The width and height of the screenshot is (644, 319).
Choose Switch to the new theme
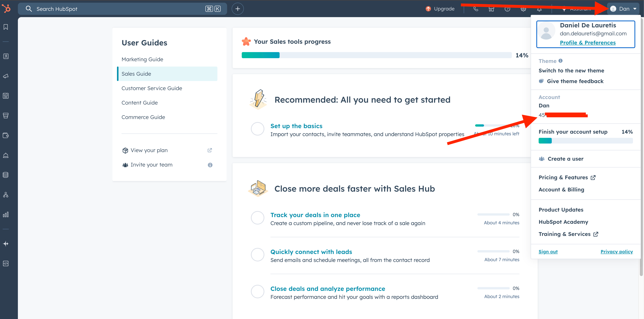tap(571, 71)
